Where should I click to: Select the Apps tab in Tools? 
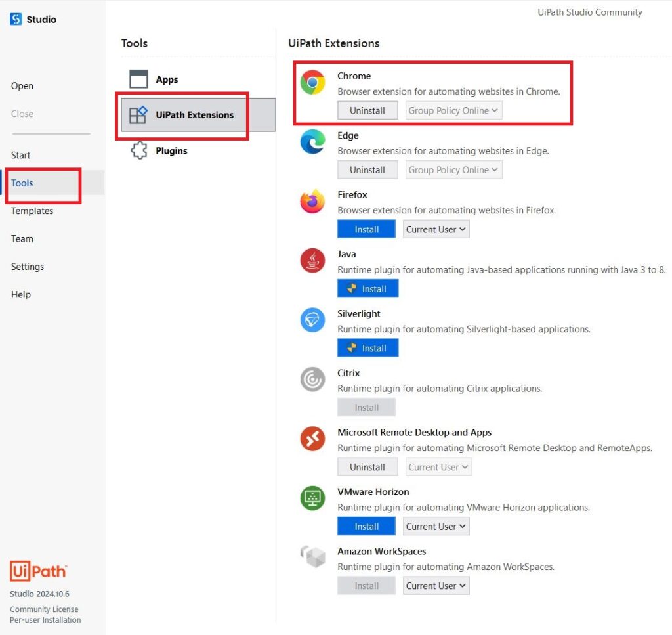tap(167, 79)
